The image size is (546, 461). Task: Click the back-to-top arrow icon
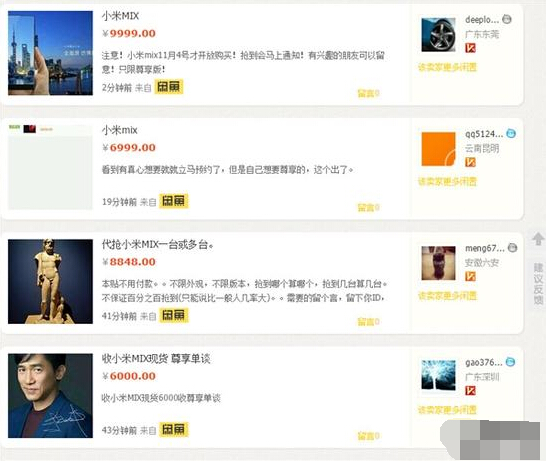click(x=538, y=239)
